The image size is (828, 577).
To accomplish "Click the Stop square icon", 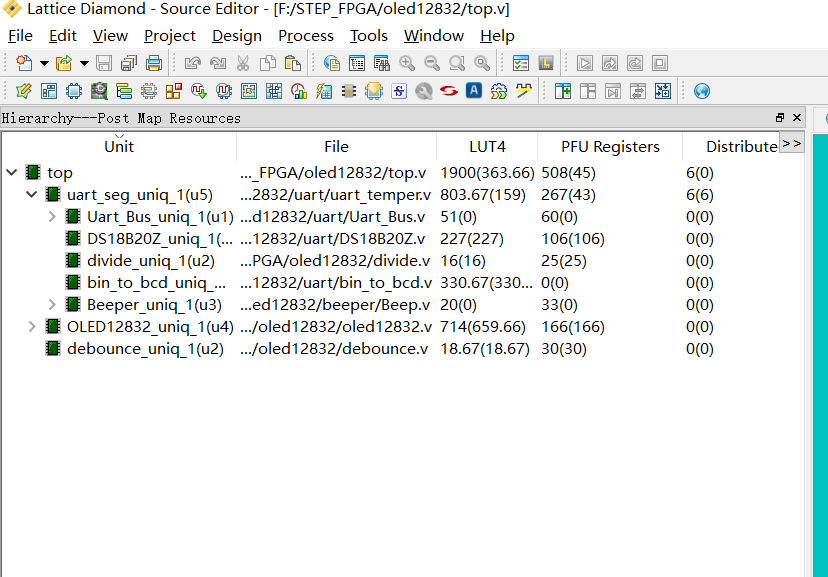I will (x=660, y=63).
